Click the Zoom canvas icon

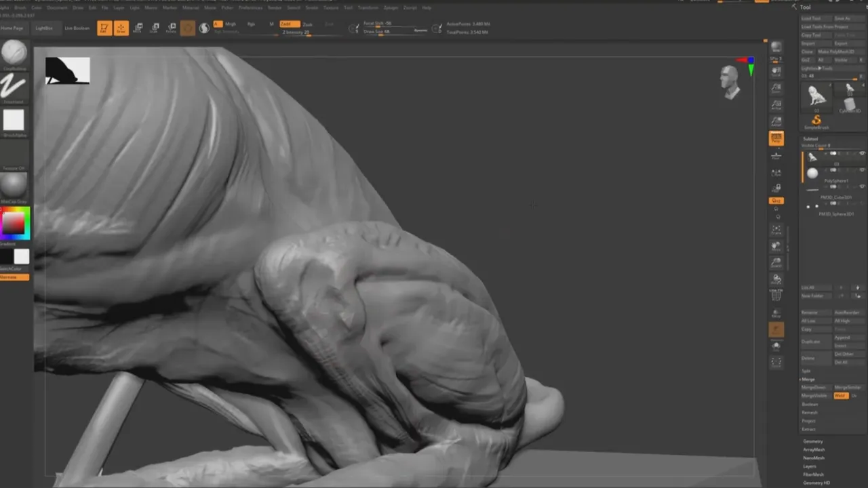click(x=776, y=87)
